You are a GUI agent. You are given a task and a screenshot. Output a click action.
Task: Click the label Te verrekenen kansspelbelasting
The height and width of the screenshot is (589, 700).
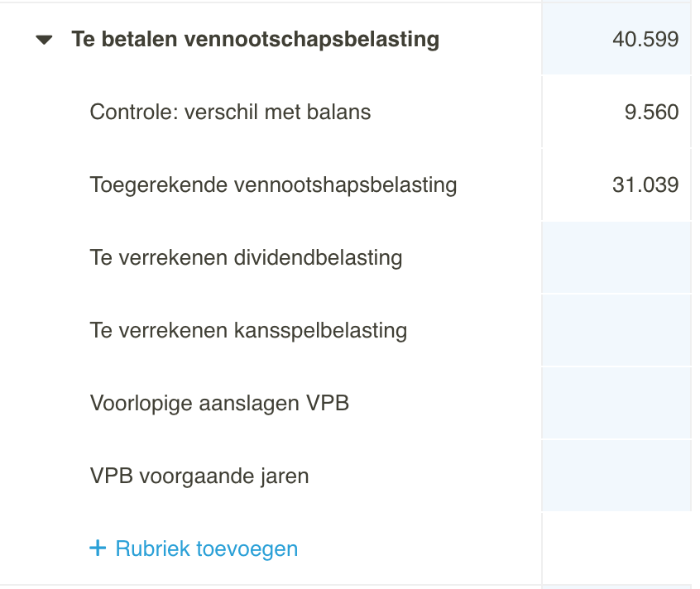tap(248, 330)
